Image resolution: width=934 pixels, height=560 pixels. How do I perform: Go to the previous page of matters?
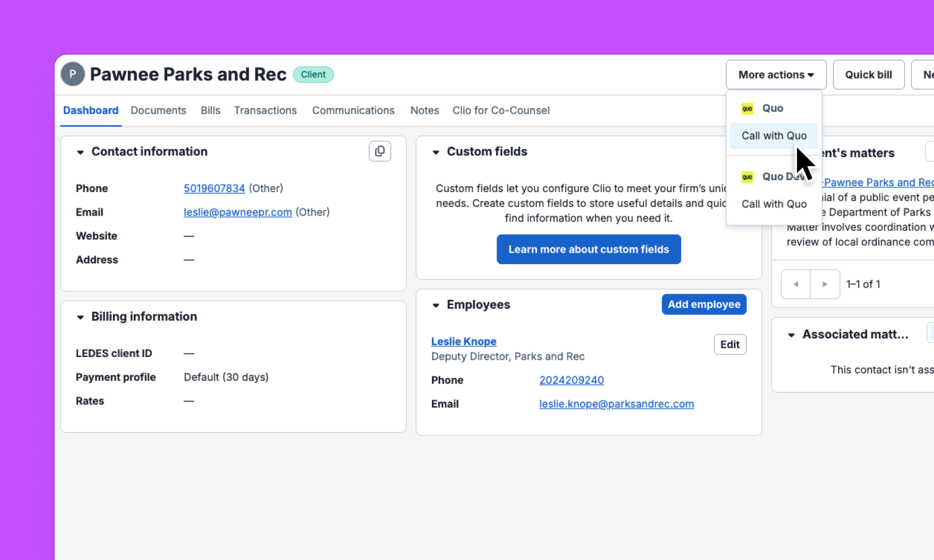[x=796, y=284]
